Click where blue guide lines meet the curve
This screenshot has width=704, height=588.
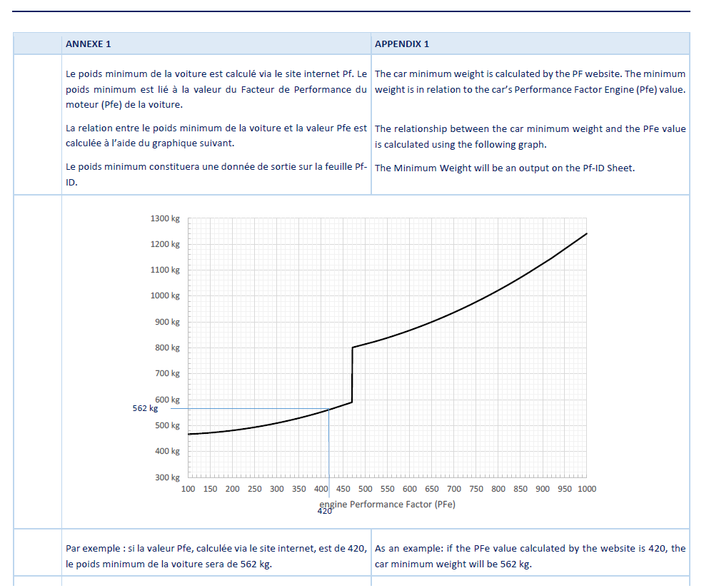(x=328, y=409)
